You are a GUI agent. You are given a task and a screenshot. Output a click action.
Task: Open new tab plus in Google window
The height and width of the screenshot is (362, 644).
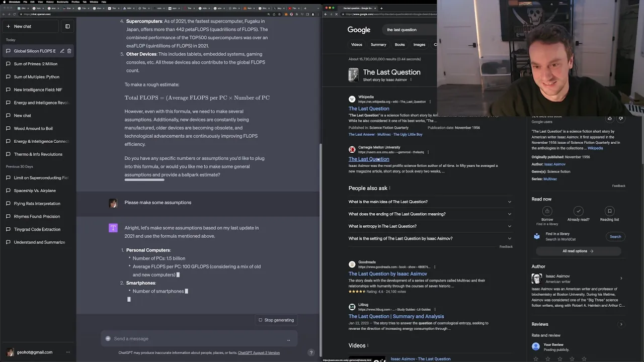[x=381, y=8]
